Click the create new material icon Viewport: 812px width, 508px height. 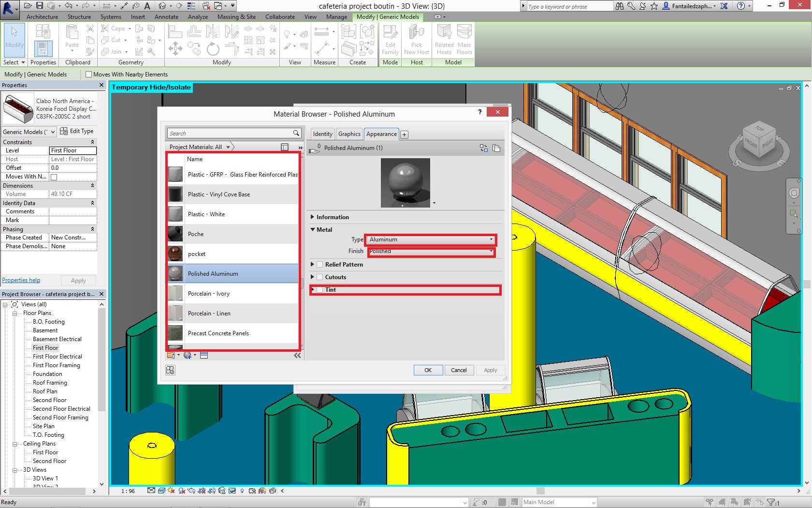coord(188,355)
